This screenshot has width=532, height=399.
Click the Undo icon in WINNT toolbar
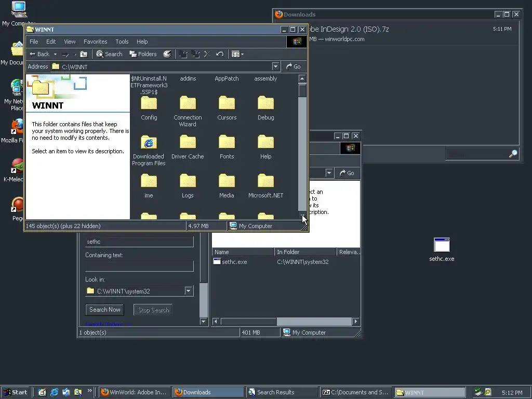coord(220,54)
